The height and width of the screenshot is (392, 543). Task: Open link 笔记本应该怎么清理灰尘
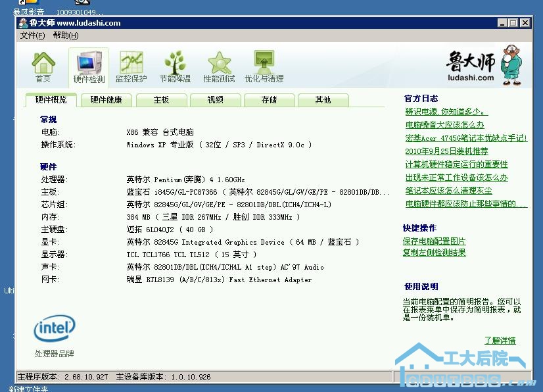[x=448, y=191]
